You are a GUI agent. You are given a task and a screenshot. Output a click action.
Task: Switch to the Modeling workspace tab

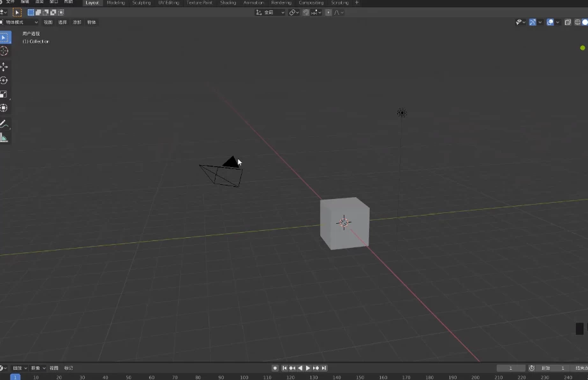pos(116,3)
